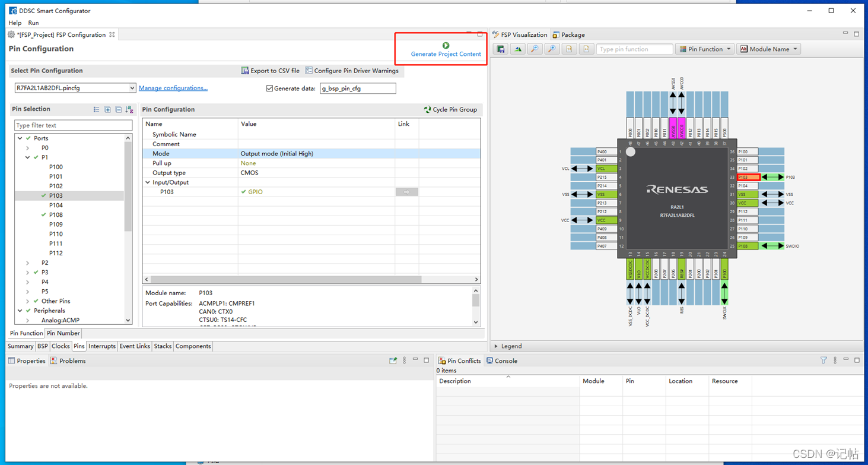
Task: Minimize the FSP Visualization panel
Action: (845, 34)
